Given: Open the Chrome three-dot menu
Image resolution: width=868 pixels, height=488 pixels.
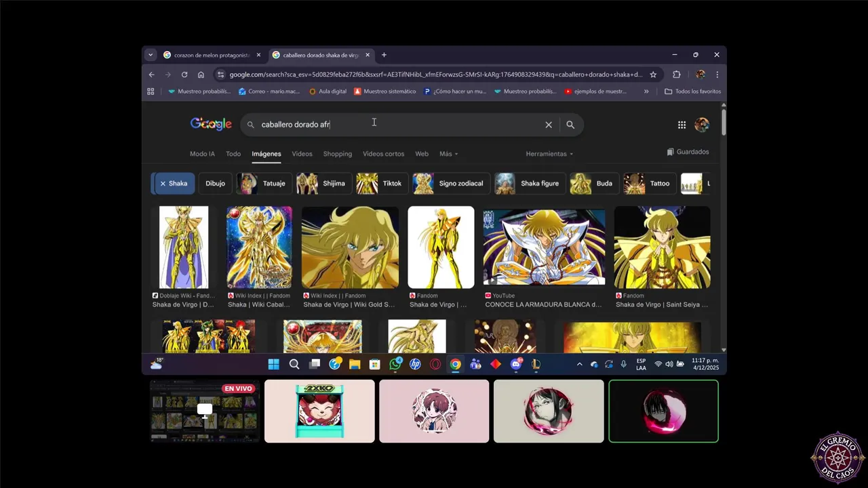Looking at the screenshot, I should pos(717,75).
